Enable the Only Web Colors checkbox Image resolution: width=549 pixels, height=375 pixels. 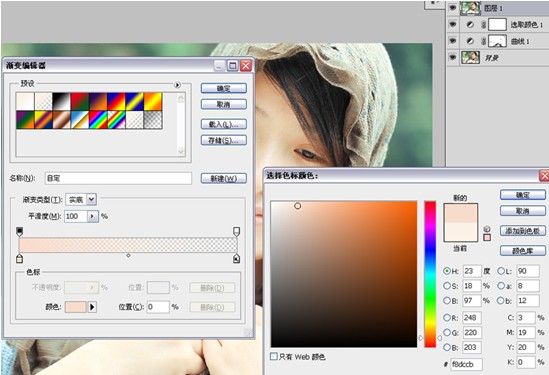(273, 356)
